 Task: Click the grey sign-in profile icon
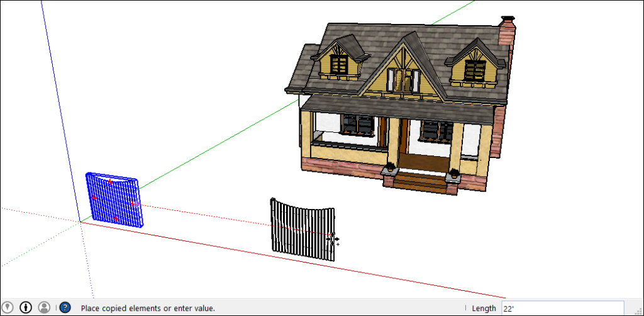(x=44, y=307)
